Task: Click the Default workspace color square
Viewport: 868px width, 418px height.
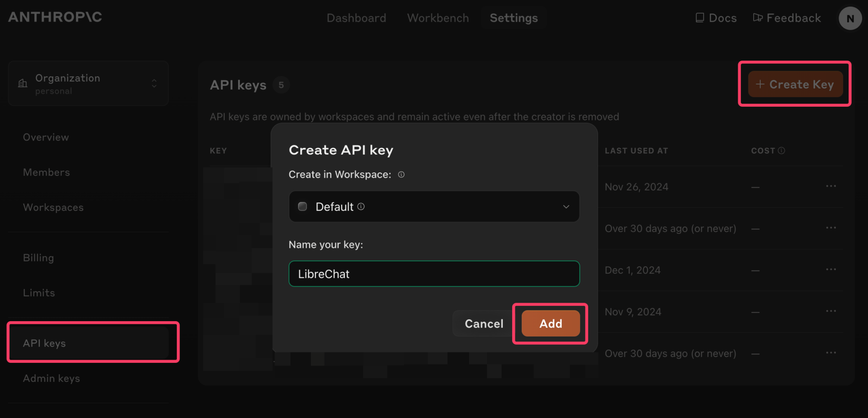Action: click(302, 207)
